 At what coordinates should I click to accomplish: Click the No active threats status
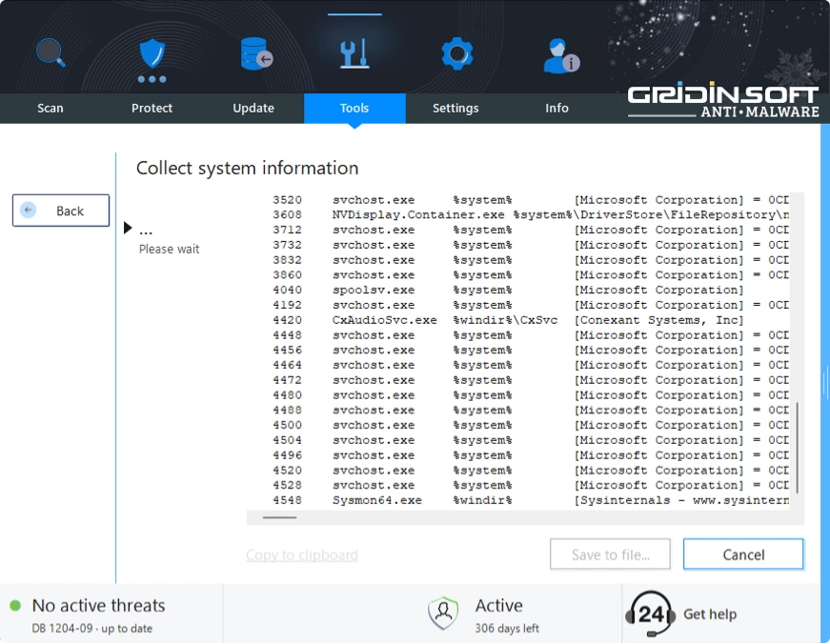pyautogui.click(x=98, y=605)
